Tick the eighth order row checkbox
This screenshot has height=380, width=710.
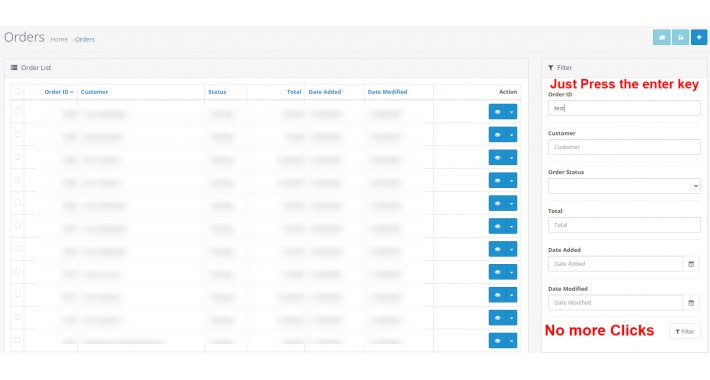pos(17,271)
